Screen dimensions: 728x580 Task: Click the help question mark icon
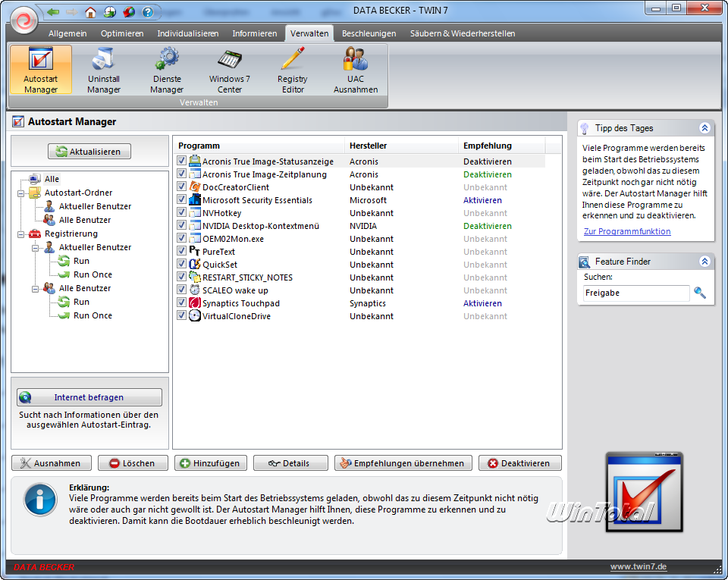click(148, 12)
